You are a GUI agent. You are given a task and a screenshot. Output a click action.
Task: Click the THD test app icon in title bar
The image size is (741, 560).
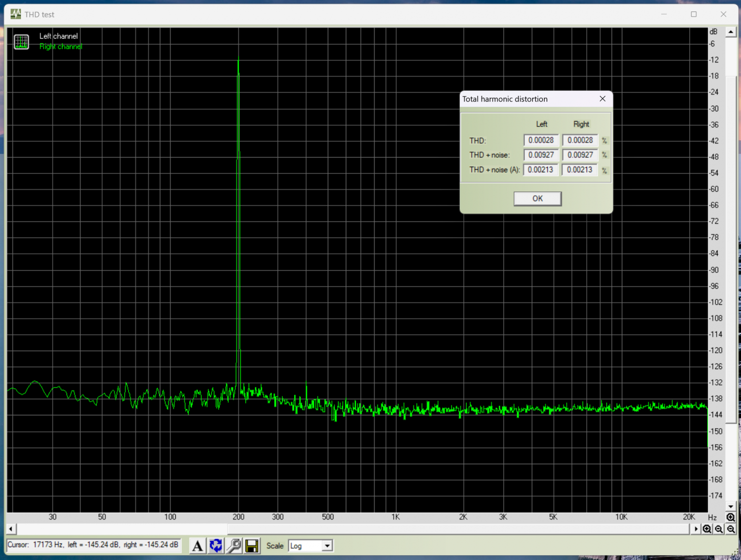16,14
